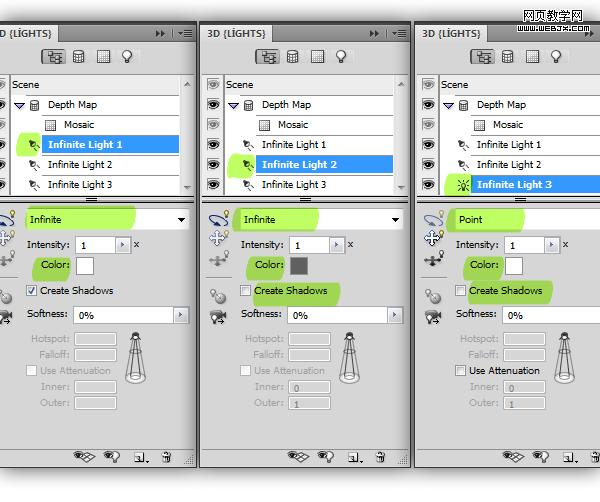Viewport: 600px width, 502px height.
Task: Click the delete light trash icon in middle panel
Action: point(380,457)
